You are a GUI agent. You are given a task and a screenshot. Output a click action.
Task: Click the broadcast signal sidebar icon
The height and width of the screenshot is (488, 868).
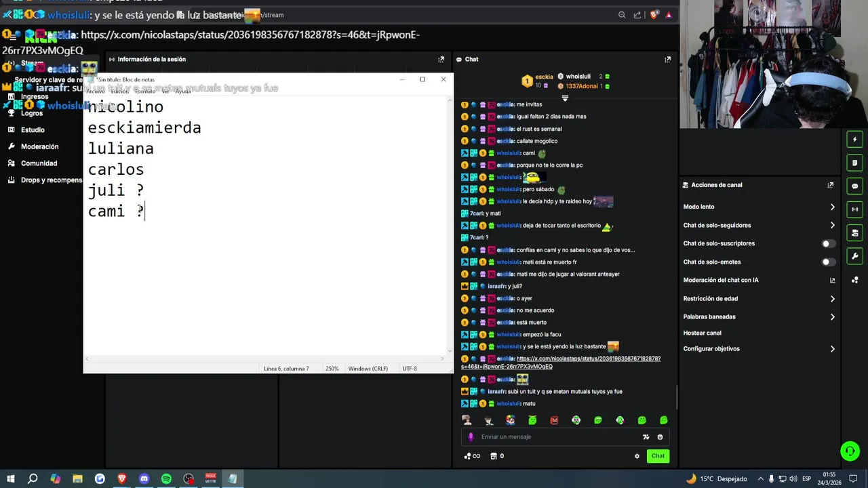pyautogui.click(x=854, y=209)
